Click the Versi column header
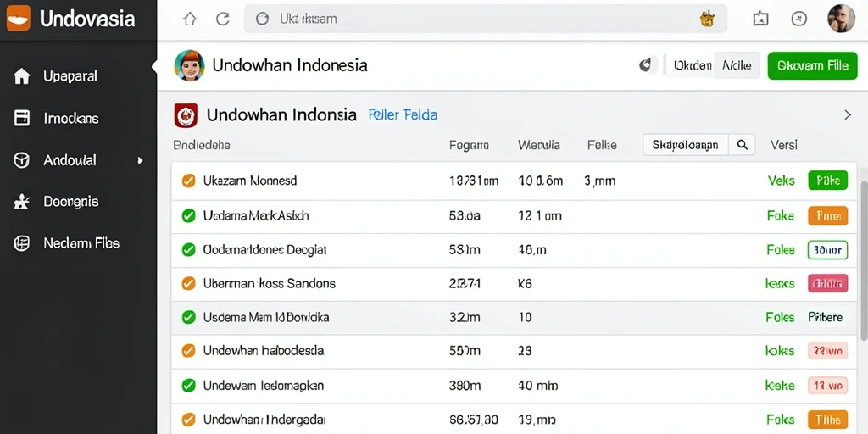868x434 pixels. 784,145
